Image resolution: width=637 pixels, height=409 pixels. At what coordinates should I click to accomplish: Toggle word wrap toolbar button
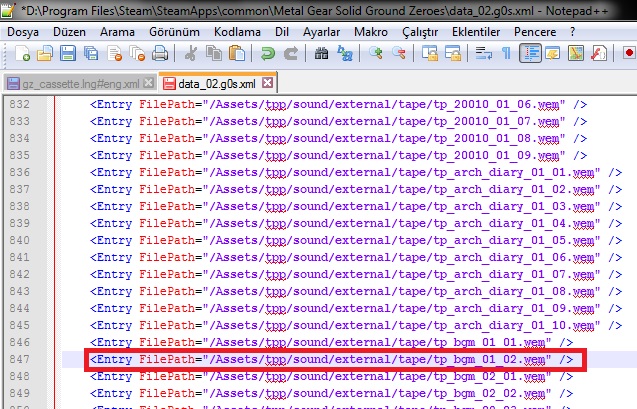483,53
